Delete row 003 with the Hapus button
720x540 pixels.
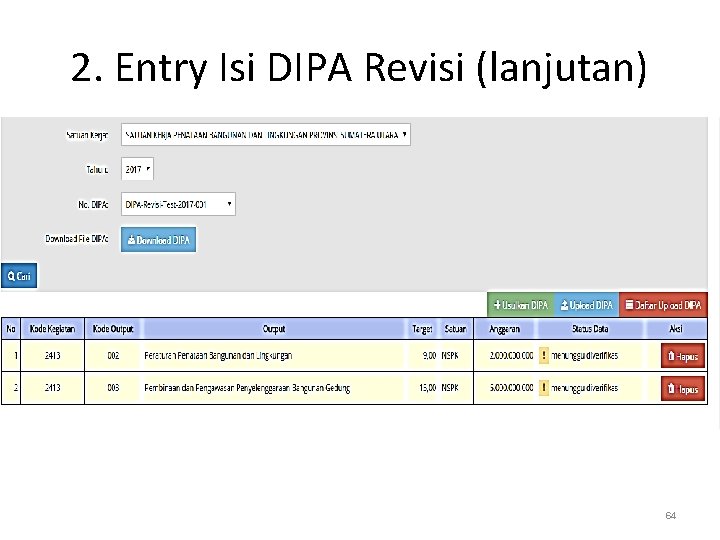click(x=683, y=388)
